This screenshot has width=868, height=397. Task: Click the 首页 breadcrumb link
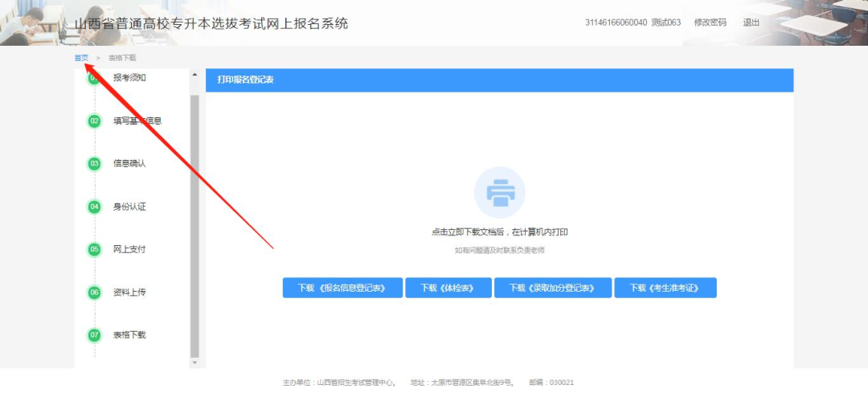coord(81,58)
